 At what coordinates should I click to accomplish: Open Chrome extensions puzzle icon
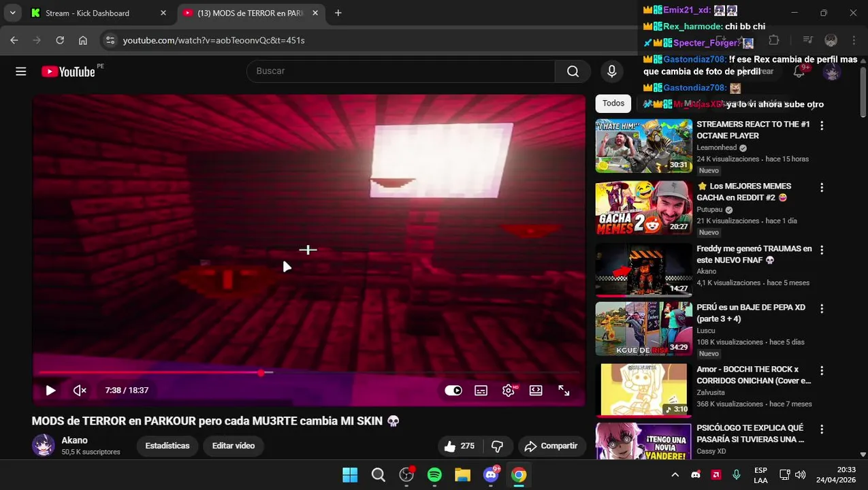click(774, 40)
